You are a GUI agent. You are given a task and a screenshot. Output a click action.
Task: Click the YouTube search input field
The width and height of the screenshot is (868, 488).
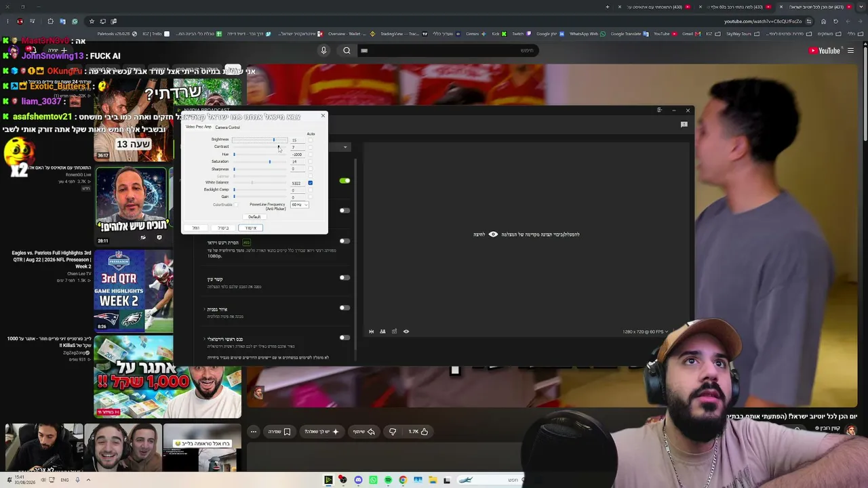(448, 50)
